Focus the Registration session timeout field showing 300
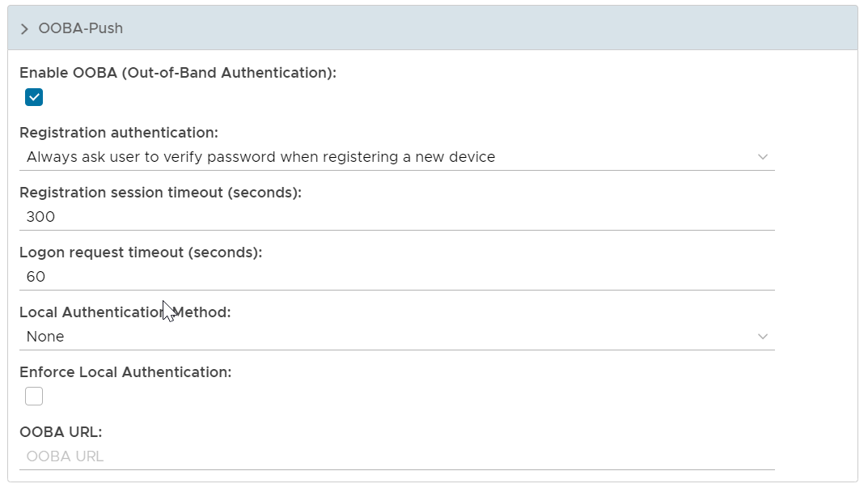868x488 pixels. tap(396, 217)
